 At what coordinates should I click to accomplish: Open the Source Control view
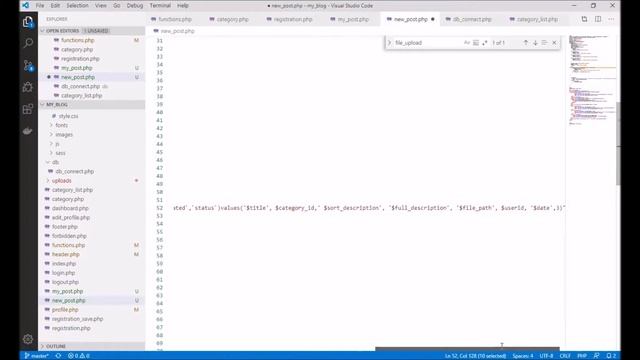(x=28, y=65)
